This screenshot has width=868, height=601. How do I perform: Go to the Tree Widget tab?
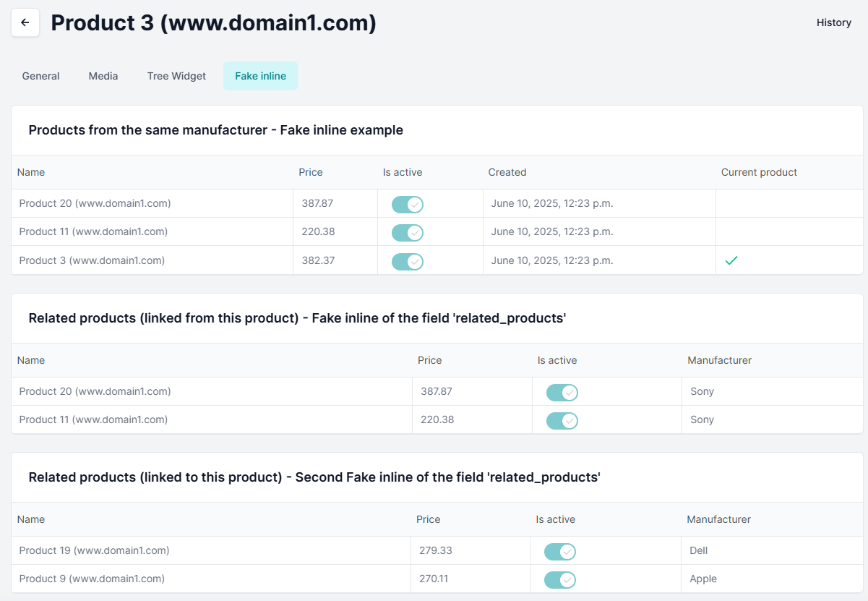tap(176, 76)
